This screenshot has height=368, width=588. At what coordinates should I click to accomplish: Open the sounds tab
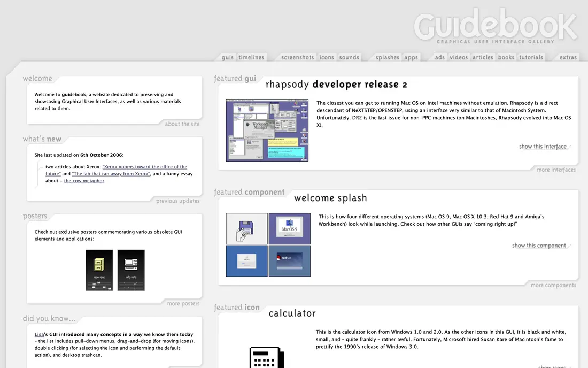[349, 57]
